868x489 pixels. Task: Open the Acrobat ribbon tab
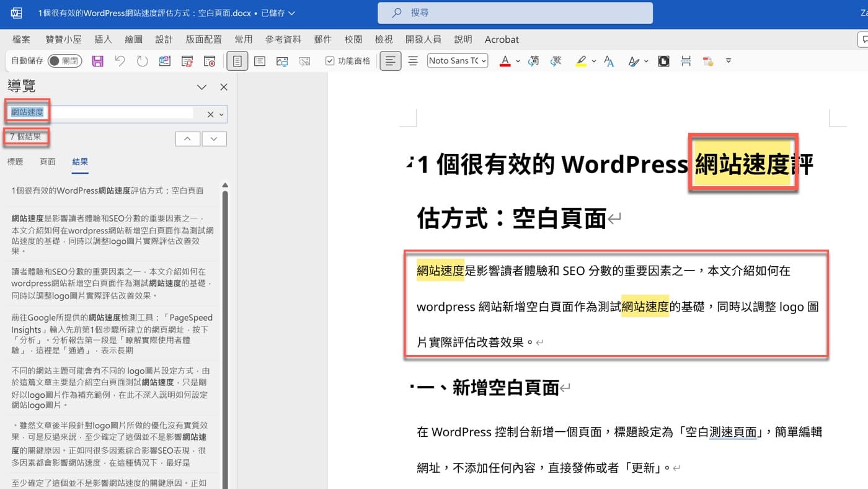coord(502,39)
